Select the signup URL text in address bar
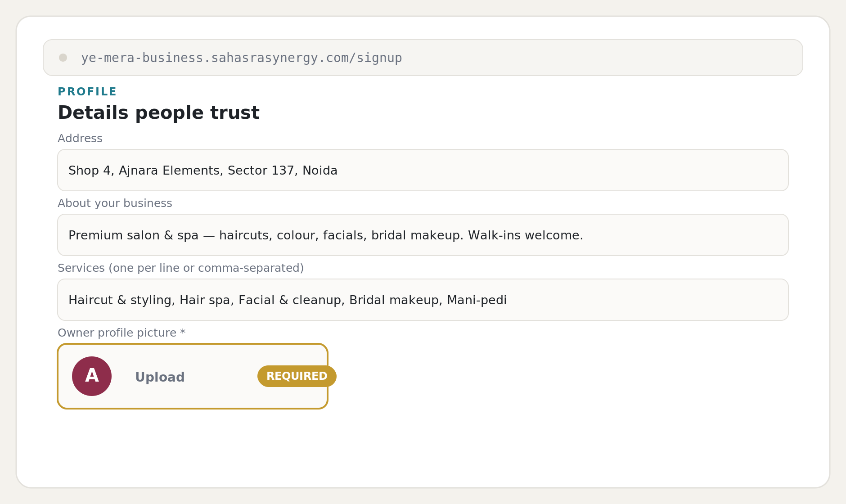Viewport: 846px width, 504px height. click(242, 58)
